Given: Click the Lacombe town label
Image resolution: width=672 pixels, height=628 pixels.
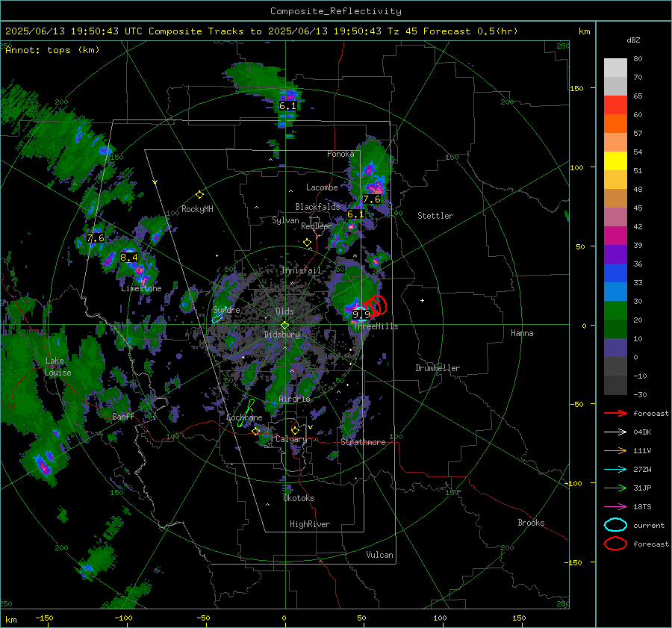Looking at the screenshot, I should (x=322, y=187).
